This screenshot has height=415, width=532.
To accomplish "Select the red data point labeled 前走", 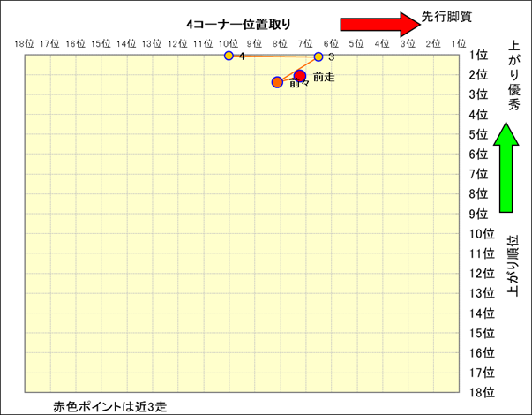I will 300,76.
